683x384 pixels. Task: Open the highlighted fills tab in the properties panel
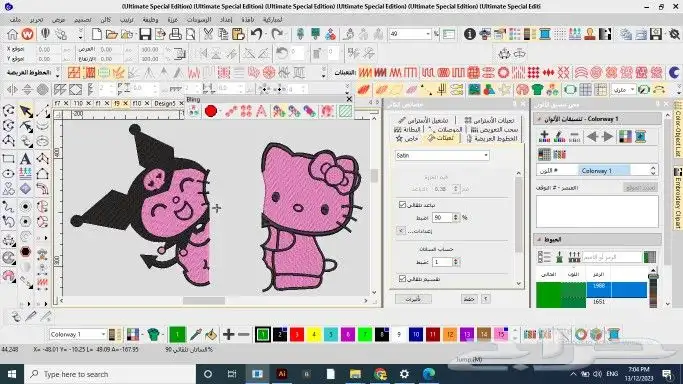pyautogui.click(x=441, y=138)
